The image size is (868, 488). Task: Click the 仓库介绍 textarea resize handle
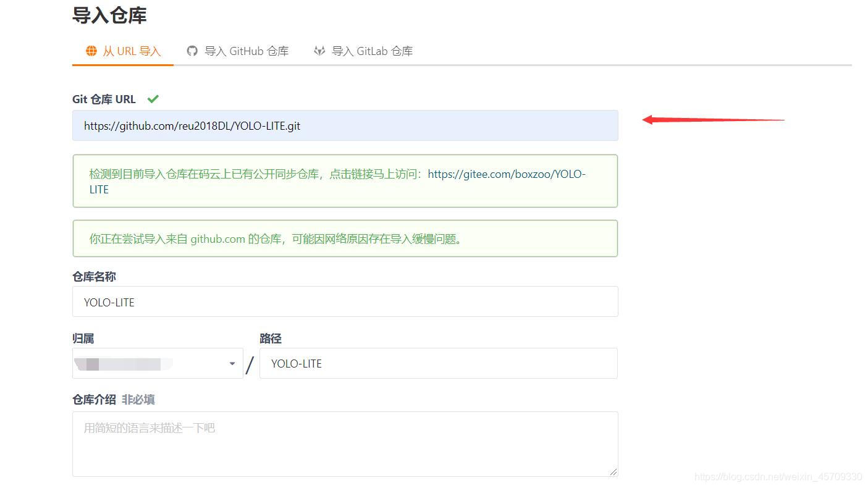(613, 472)
